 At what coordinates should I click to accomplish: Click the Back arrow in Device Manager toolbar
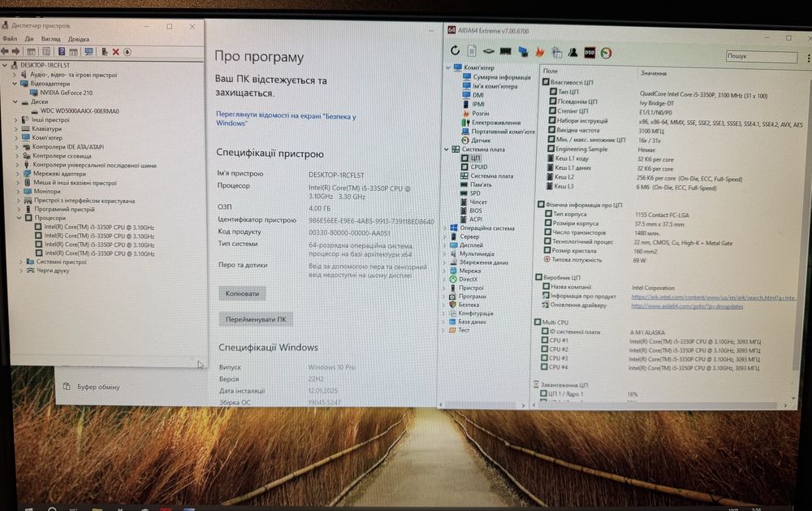[5, 51]
